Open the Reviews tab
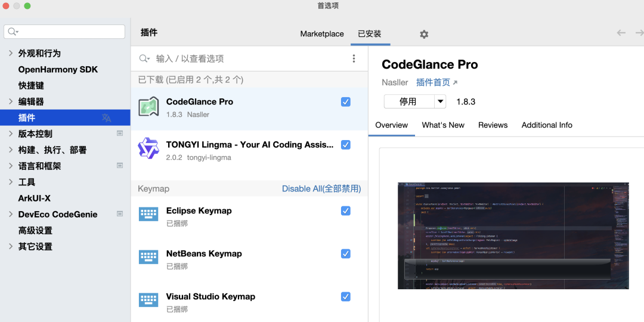 point(493,125)
